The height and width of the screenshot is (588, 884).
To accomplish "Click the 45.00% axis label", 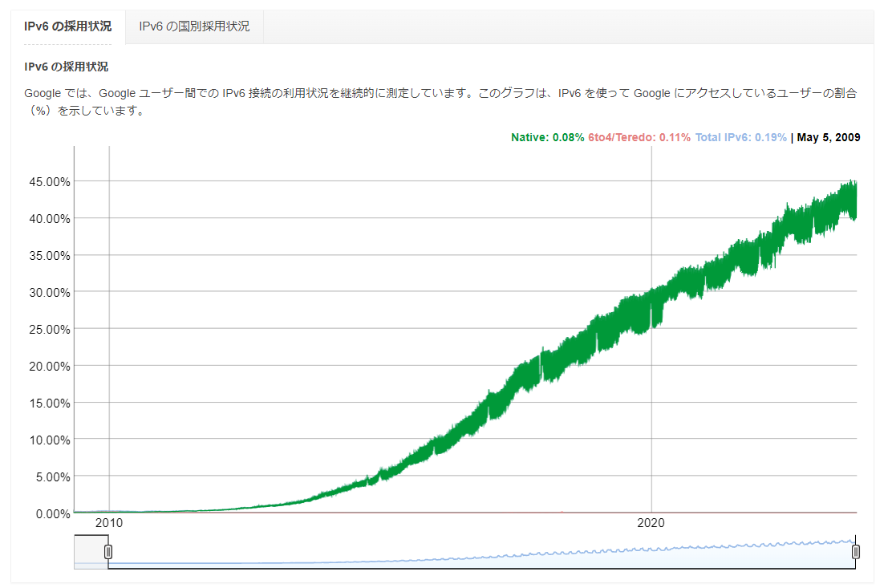I will point(50,182).
